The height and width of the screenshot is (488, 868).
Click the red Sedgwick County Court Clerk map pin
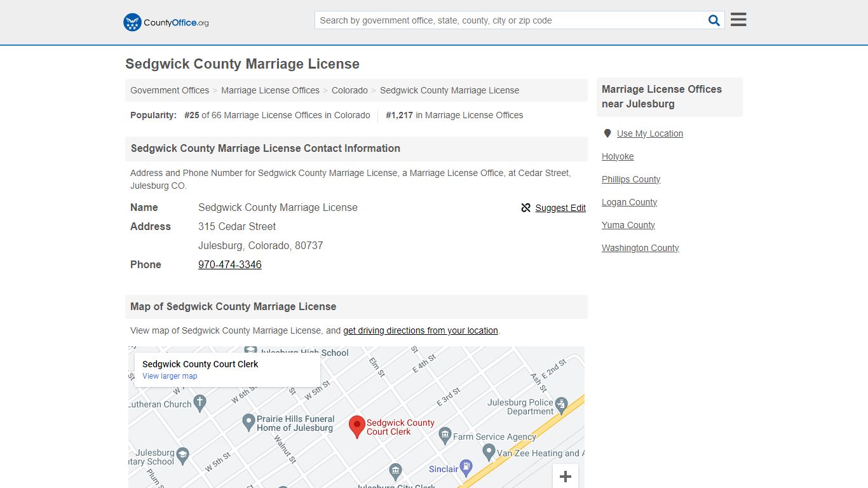[357, 426]
